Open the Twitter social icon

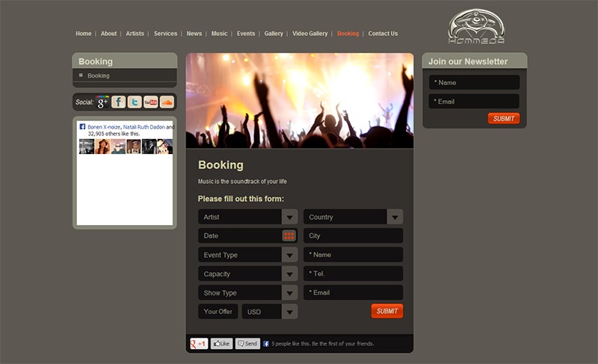[x=135, y=102]
